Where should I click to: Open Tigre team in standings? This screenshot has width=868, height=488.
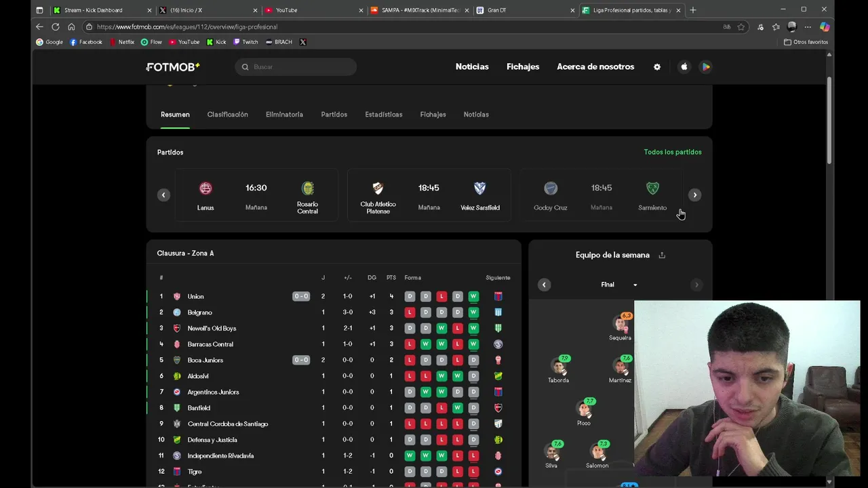tap(195, 472)
